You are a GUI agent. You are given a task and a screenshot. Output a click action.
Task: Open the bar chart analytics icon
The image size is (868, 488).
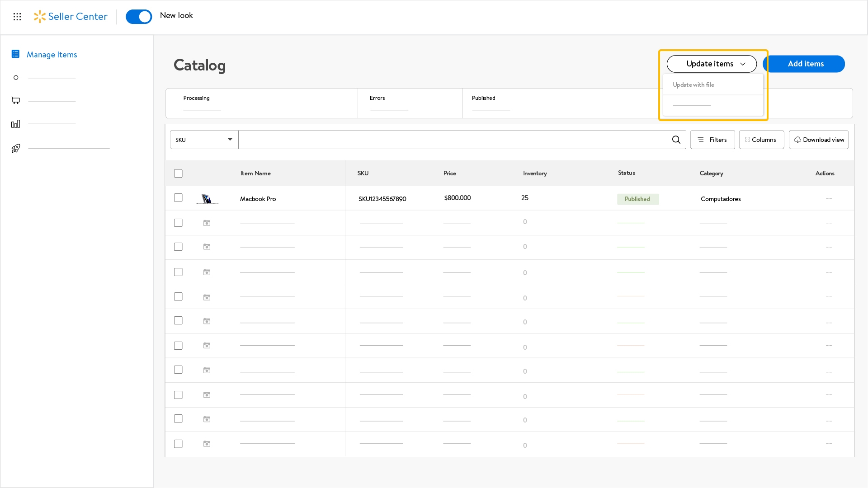coord(16,124)
